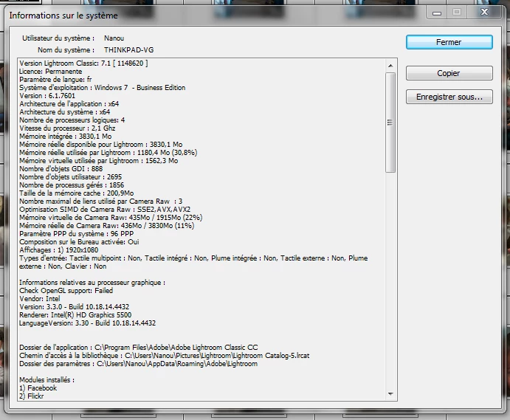Click the 'Version : 6.1.7601' line
This screenshot has width=510, height=420.
click(47, 96)
